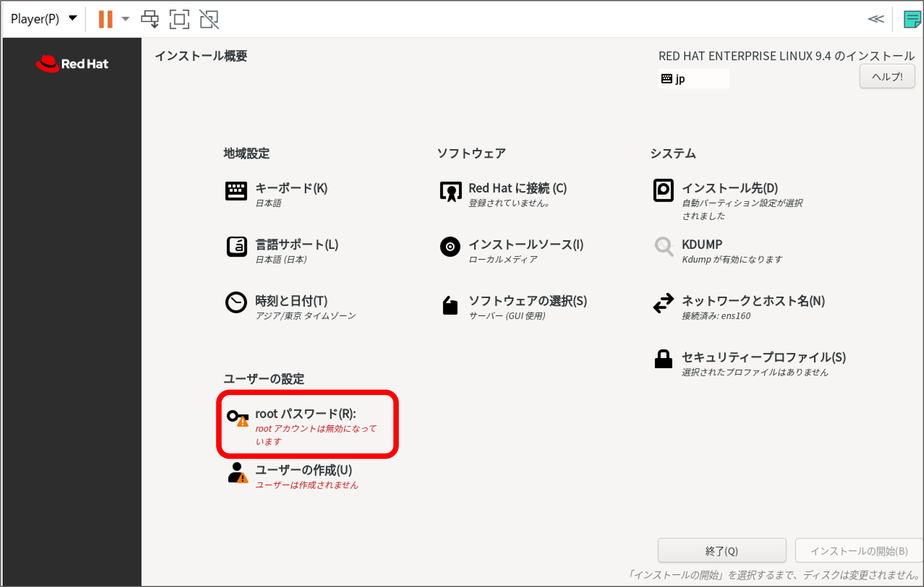Enter full screen mode from toolbar
The height and width of the screenshot is (587, 924).
coord(179,19)
